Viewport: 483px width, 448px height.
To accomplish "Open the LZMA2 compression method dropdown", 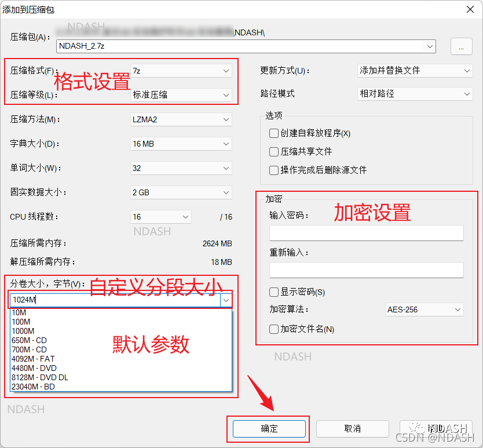I will pos(181,119).
